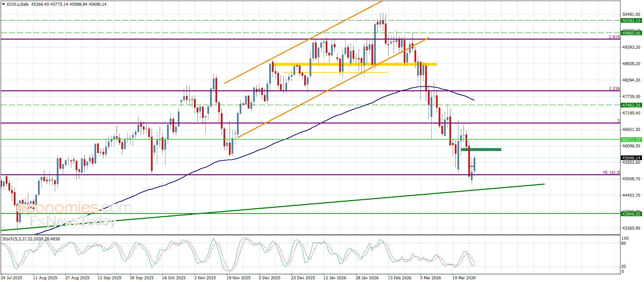The height and width of the screenshot is (282, 644).
Task: Select the 46311.23 green price tag
Action: click(631, 140)
